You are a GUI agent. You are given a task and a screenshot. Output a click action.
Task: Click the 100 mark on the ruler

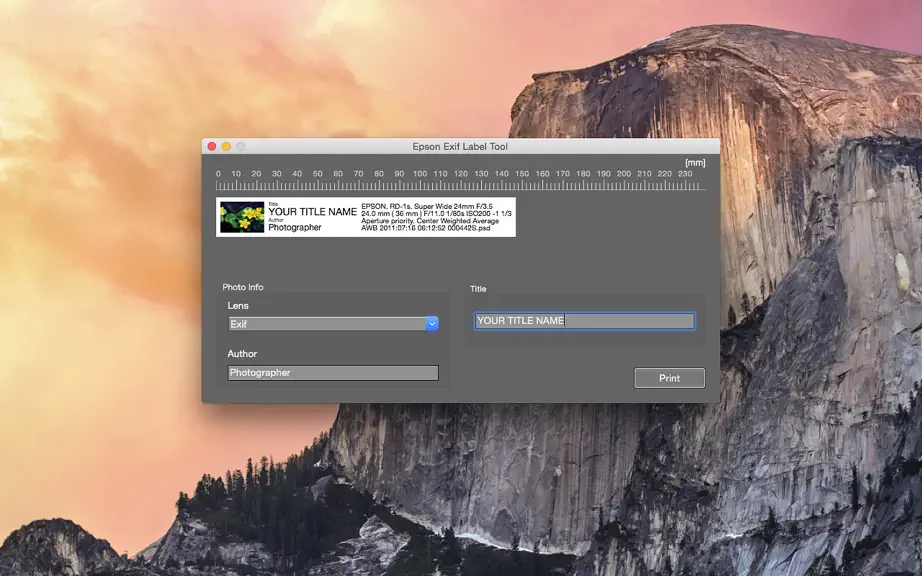[420, 174]
